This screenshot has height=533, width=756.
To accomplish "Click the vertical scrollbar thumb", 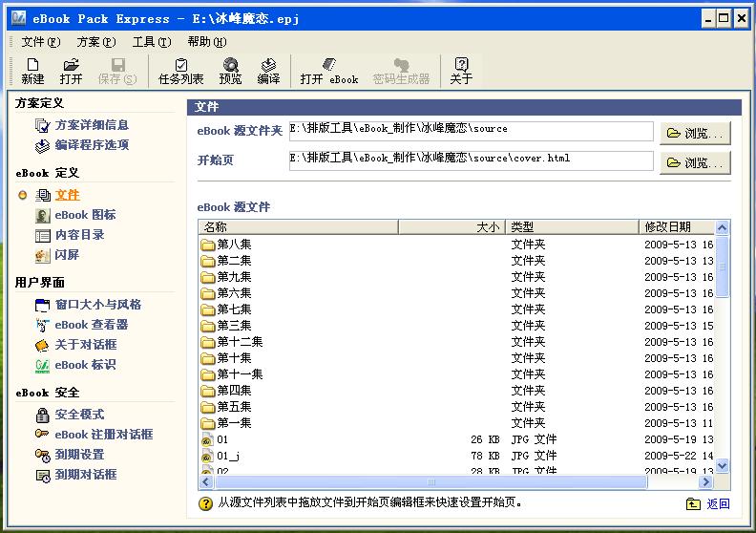I will (x=722, y=266).
